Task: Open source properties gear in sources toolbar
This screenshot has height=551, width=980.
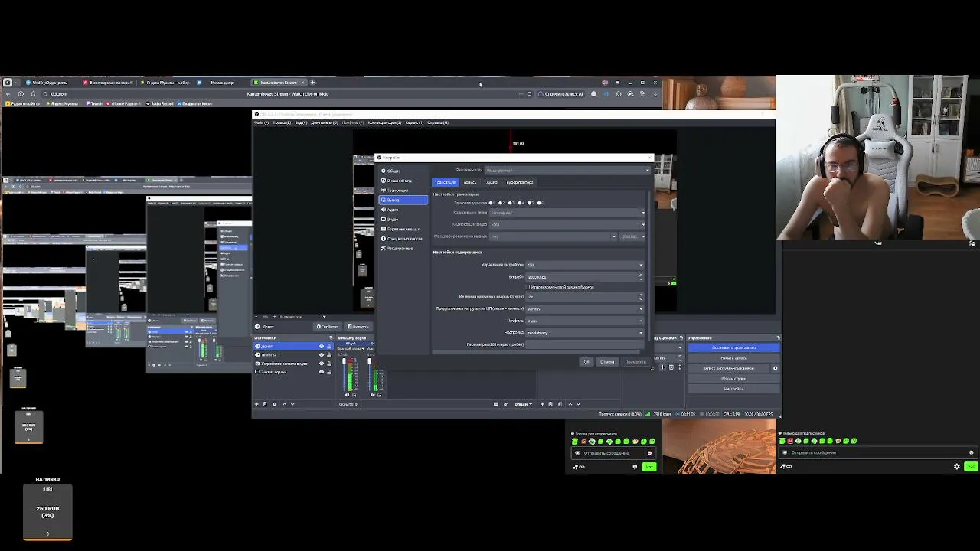Action: 275,404
